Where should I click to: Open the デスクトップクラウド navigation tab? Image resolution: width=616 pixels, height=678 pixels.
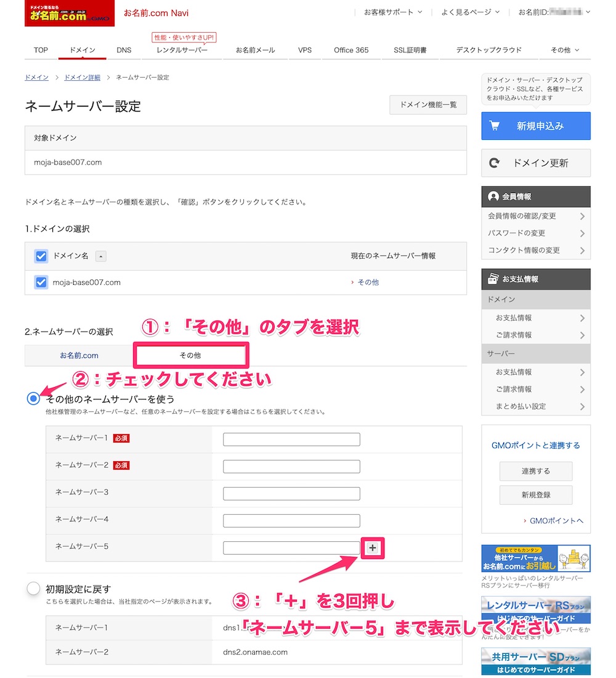point(489,50)
